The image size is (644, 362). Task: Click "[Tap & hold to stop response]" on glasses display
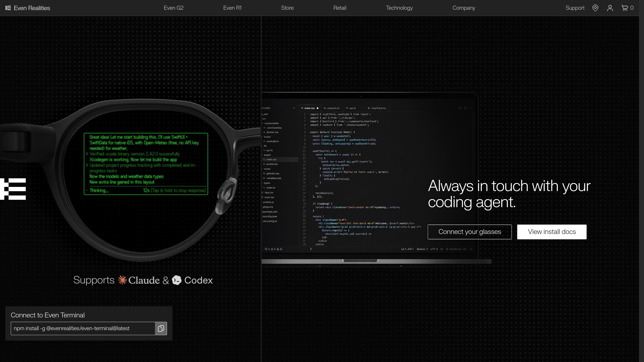click(178, 190)
